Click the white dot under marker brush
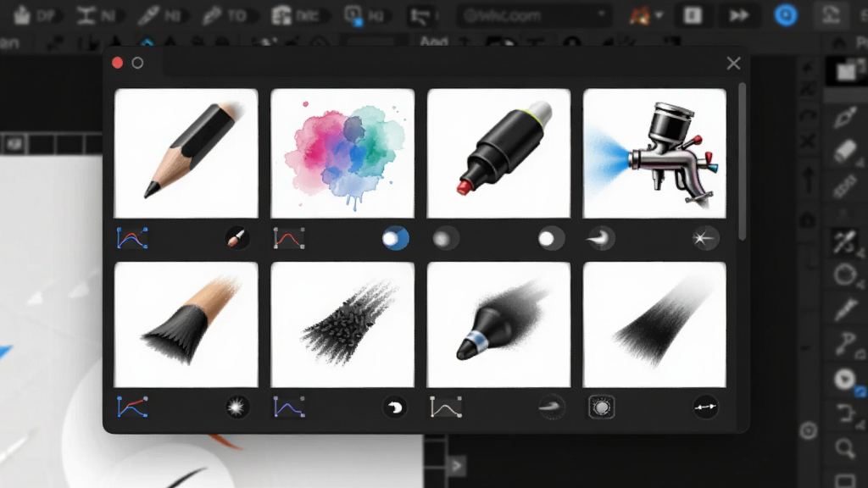Image resolution: width=868 pixels, height=488 pixels. tap(551, 238)
